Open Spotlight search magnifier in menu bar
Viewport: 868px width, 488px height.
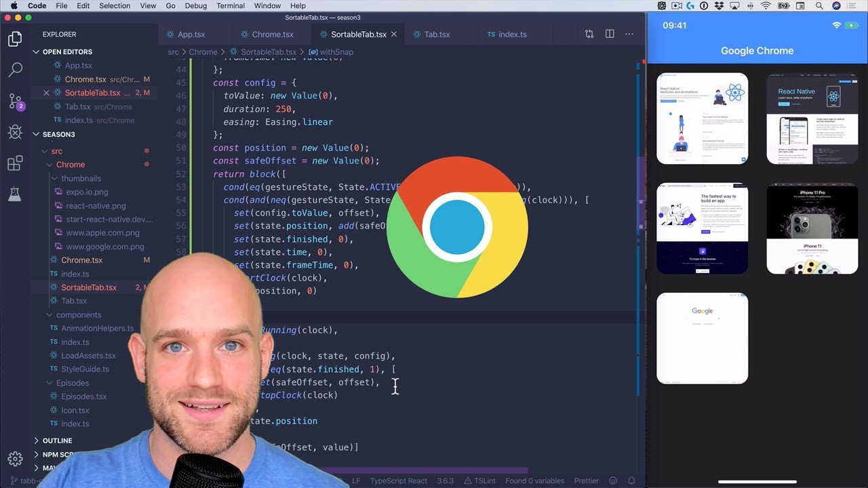coord(819,5)
